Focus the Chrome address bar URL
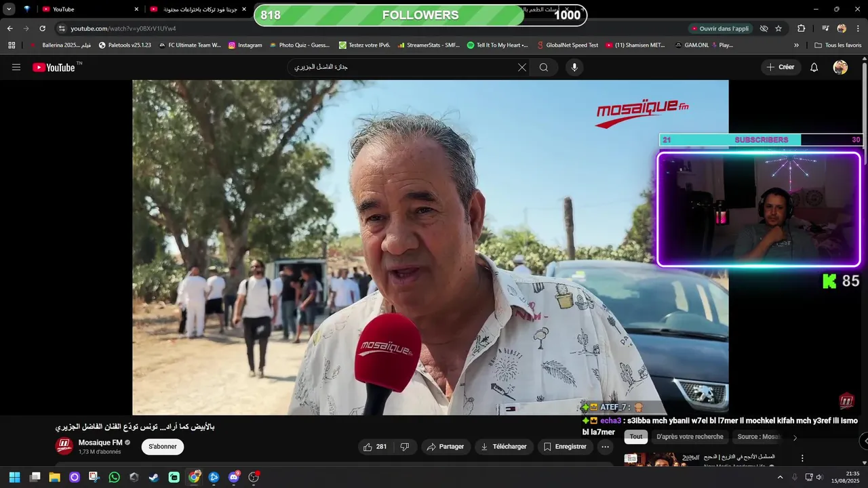 pyautogui.click(x=123, y=28)
